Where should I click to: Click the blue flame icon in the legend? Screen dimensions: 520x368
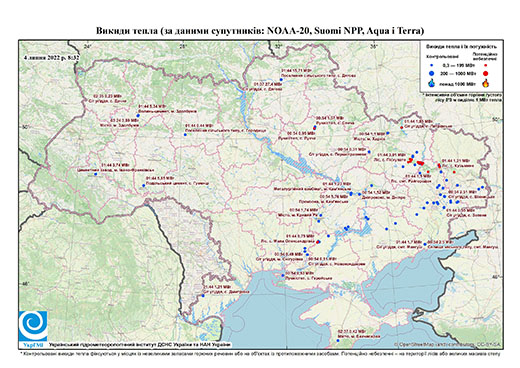[432, 83]
